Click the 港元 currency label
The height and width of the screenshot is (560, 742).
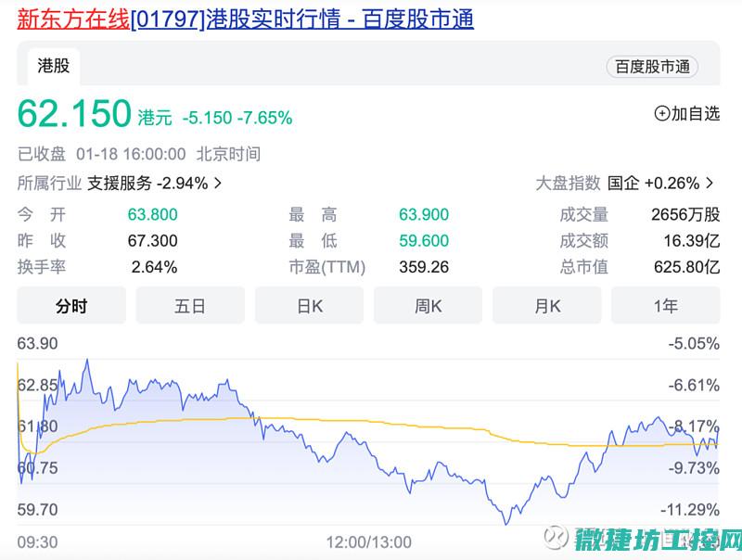point(155,118)
